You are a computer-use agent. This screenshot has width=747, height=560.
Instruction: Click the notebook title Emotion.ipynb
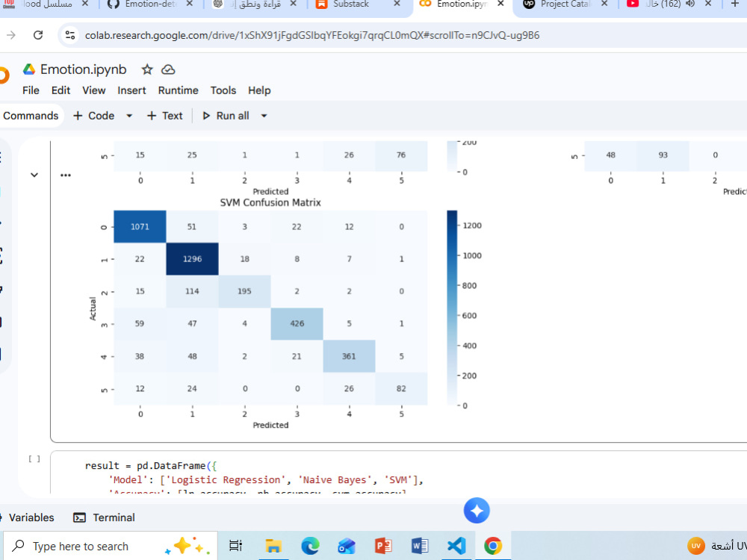coord(84,69)
